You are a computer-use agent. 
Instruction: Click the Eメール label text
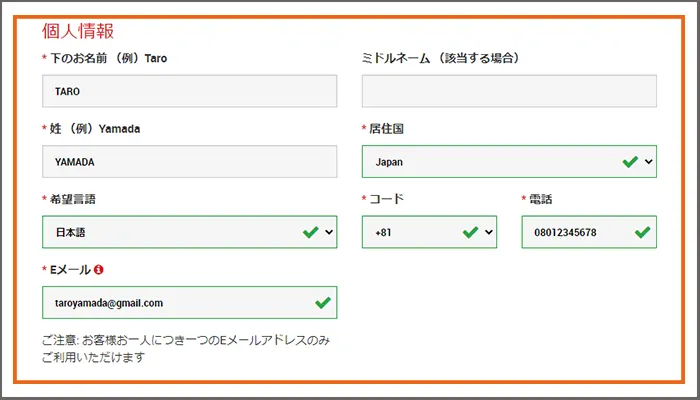[71, 270]
